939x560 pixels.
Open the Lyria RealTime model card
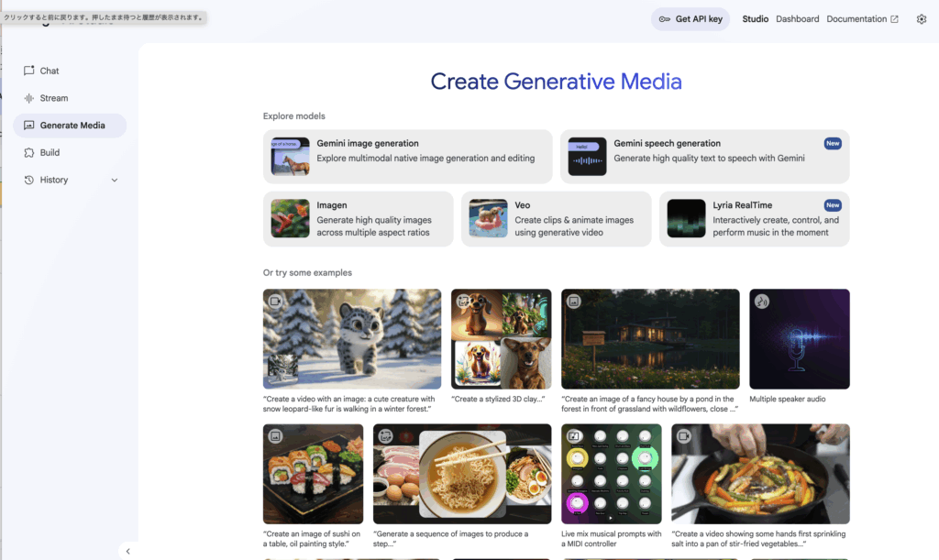click(x=754, y=219)
